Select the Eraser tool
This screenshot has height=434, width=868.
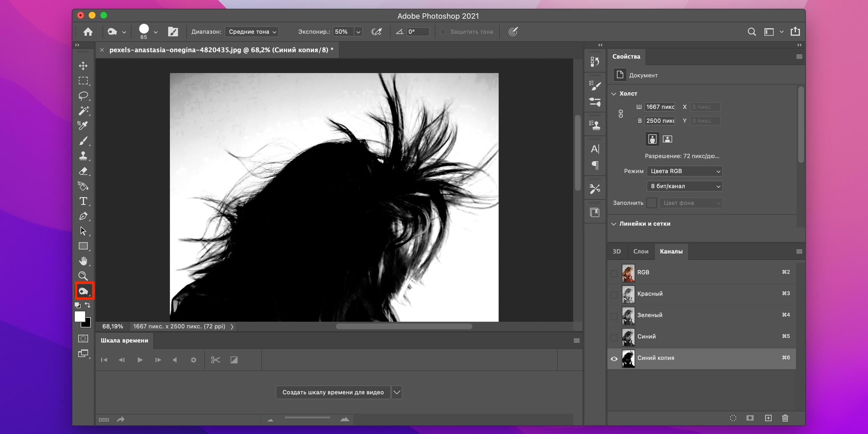tap(83, 171)
